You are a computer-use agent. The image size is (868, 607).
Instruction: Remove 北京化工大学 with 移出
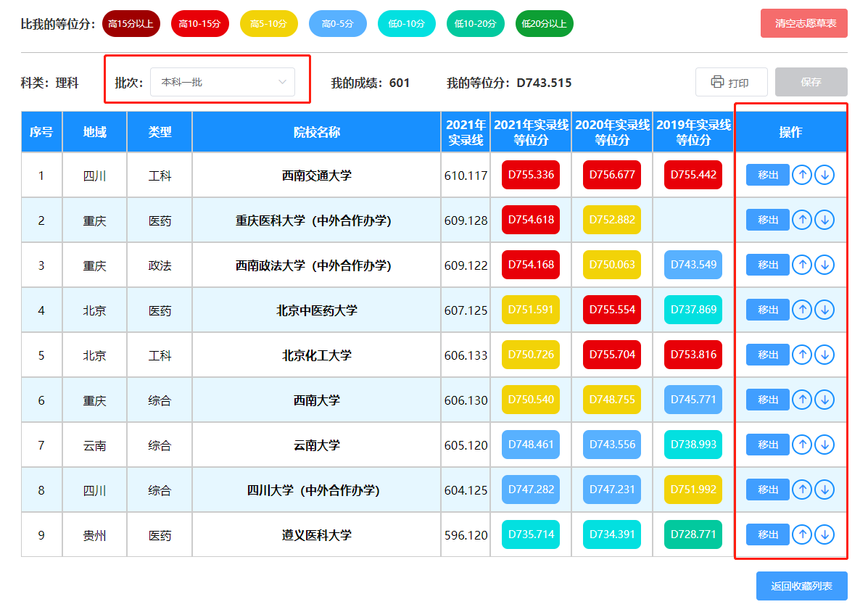768,355
